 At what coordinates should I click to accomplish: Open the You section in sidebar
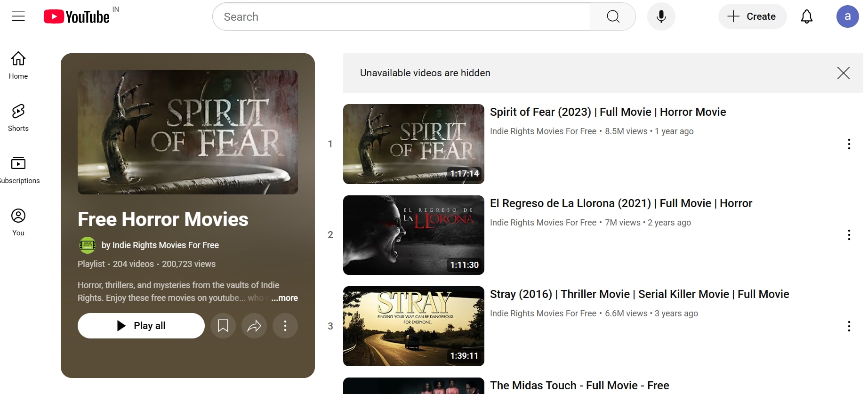pos(18,222)
